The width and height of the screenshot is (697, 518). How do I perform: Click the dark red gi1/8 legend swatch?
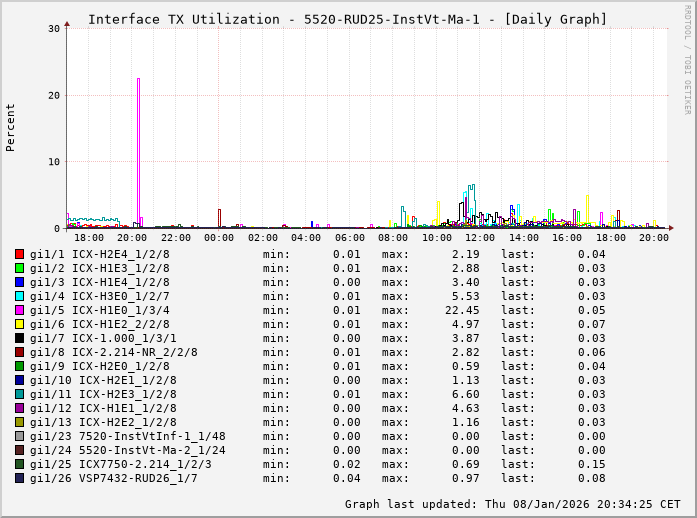(20, 352)
